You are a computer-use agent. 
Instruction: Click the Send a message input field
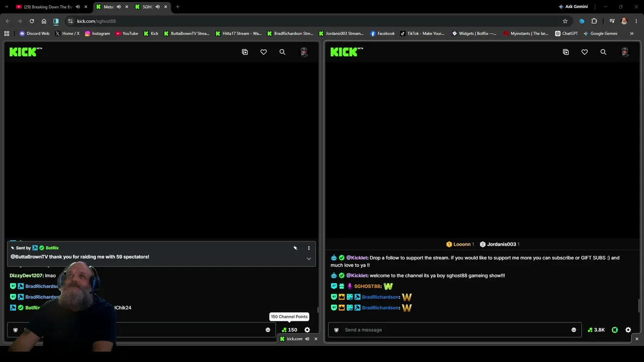pos(455,330)
